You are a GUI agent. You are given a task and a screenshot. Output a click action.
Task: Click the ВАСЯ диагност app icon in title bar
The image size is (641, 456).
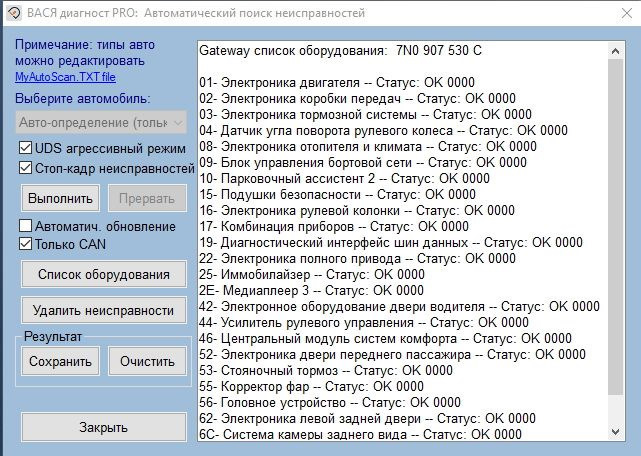pos(14,13)
